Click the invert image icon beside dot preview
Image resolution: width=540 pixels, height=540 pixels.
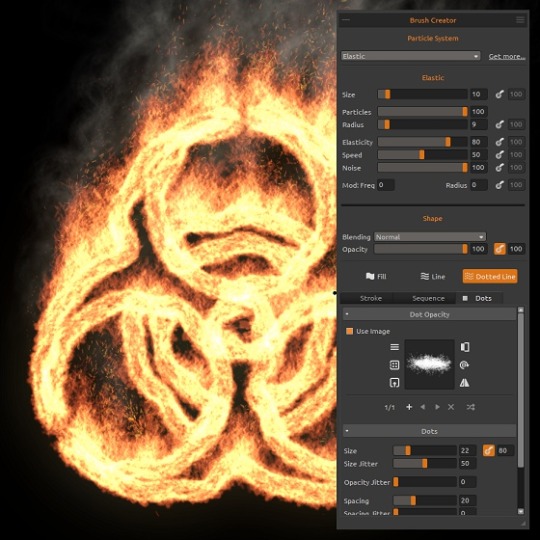click(x=465, y=347)
